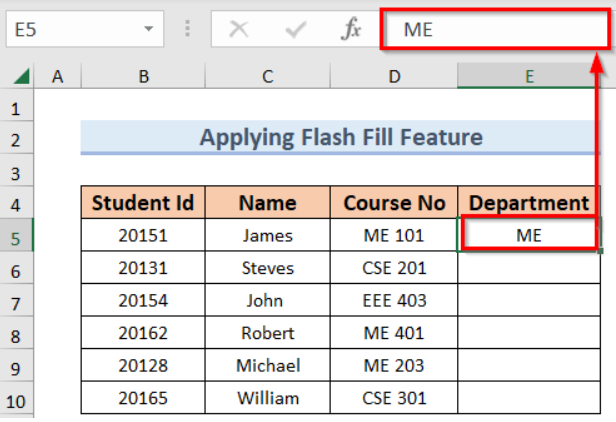616x422 pixels.
Task: Select the Name cell Michael
Action: pyautogui.click(x=268, y=365)
